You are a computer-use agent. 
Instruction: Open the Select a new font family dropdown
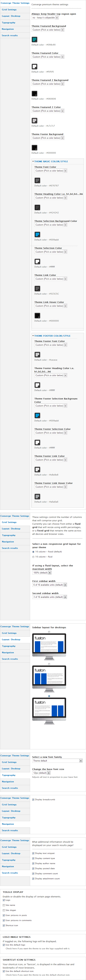pos(57,761)
